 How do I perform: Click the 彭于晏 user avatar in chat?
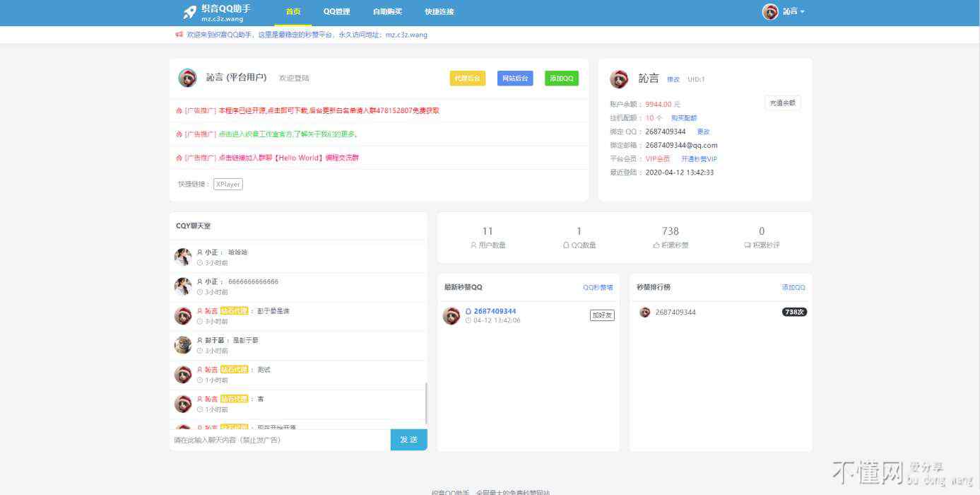[x=183, y=345]
